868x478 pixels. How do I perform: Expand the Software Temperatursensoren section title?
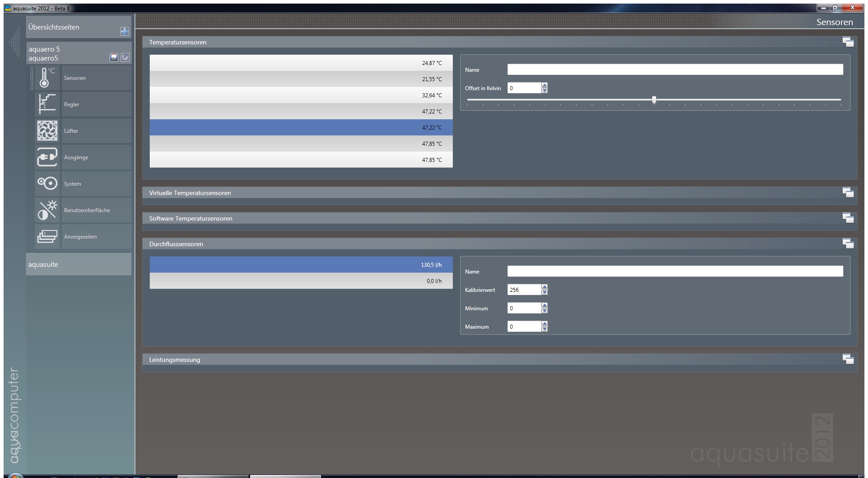191,218
